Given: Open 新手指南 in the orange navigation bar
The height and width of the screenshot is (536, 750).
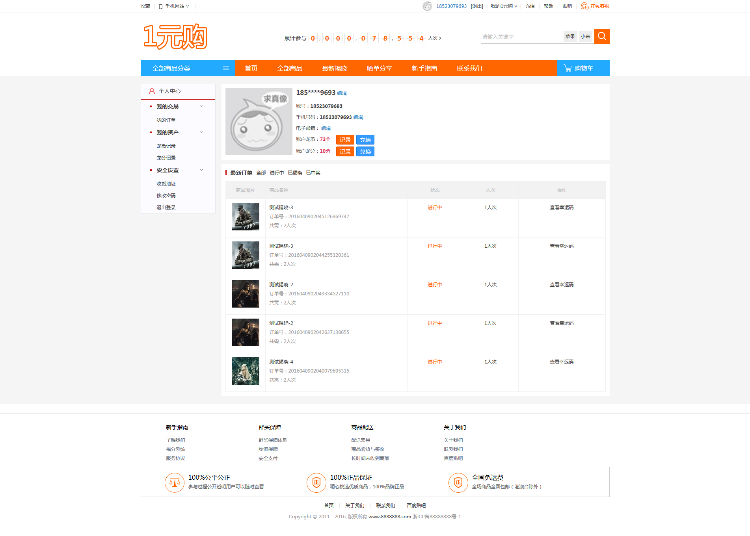Looking at the screenshot, I should coord(424,68).
